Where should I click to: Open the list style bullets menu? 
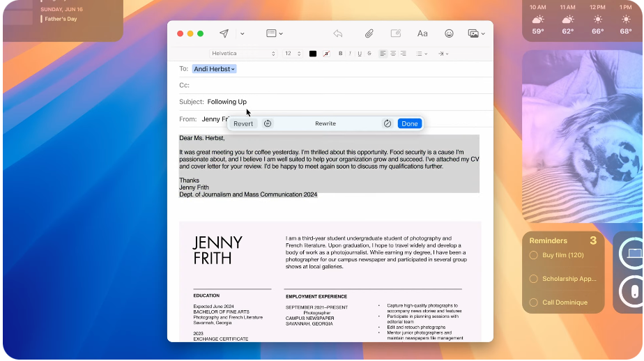click(x=421, y=54)
